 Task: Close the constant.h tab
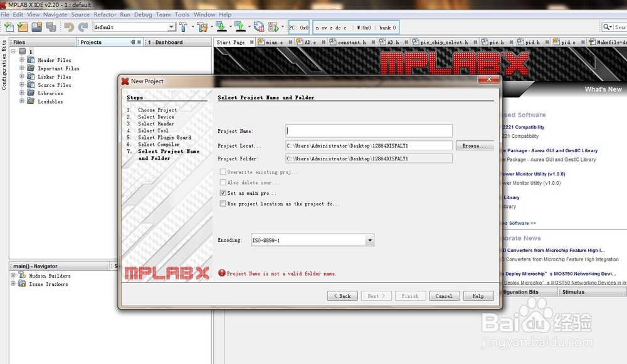tap(373, 42)
